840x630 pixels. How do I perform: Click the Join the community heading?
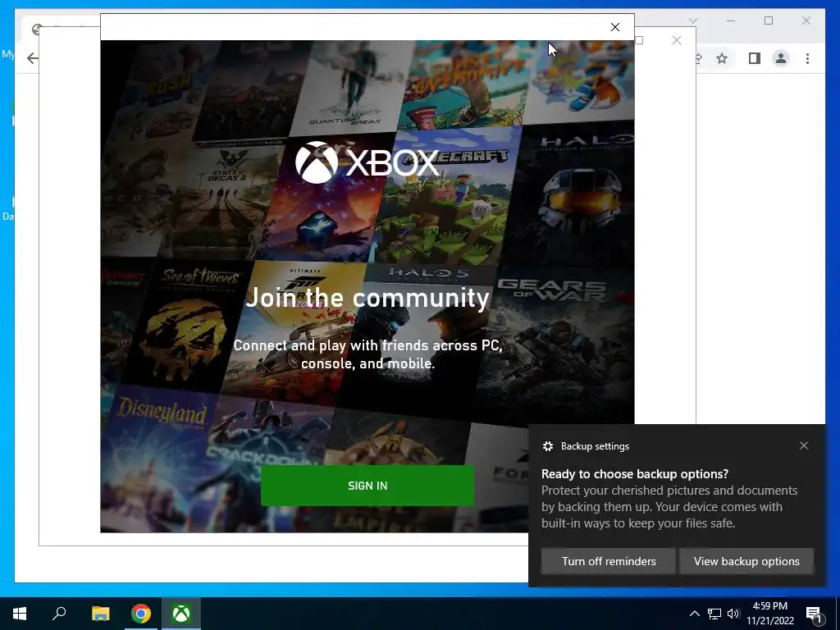[x=367, y=298]
